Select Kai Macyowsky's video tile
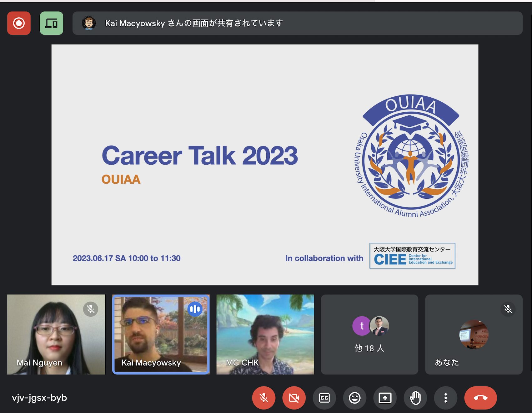The width and height of the screenshot is (532, 413). (x=161, y=334)
